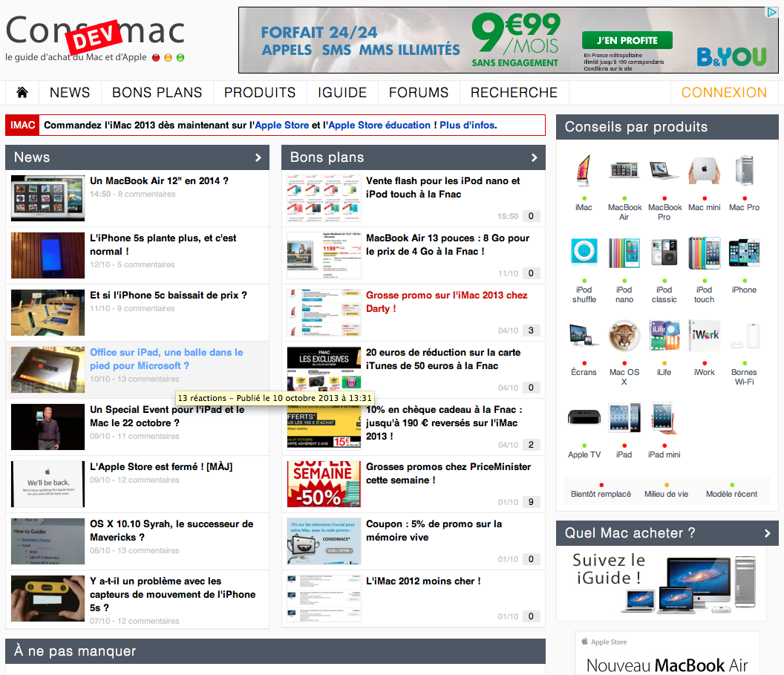Click the green dot under the logo
The image size is (784, 675).
coord(180,58)
